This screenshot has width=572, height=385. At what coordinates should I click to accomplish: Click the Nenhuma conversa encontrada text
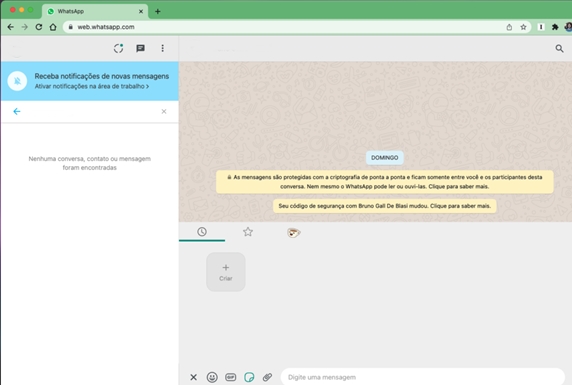tap(90, 163)
